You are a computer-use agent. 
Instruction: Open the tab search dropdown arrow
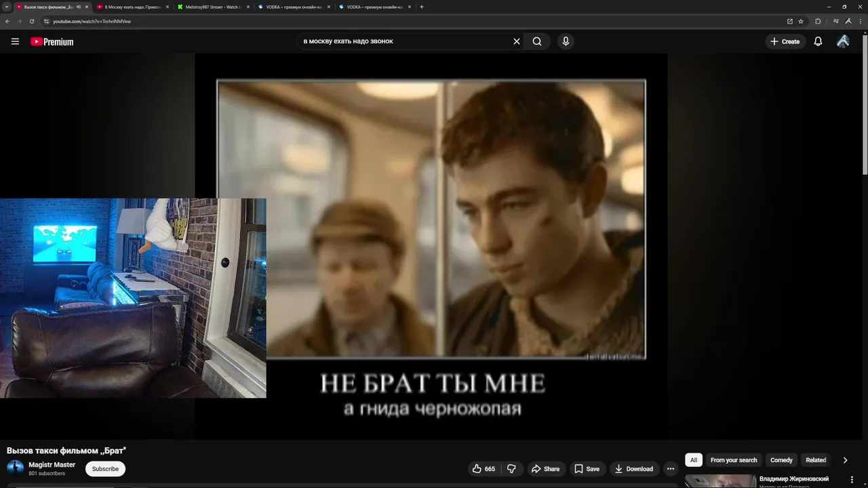[x=6, y=7]
